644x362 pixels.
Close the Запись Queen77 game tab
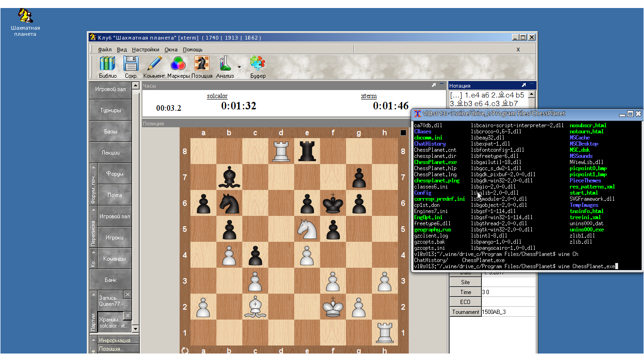(x=127, y=294)
